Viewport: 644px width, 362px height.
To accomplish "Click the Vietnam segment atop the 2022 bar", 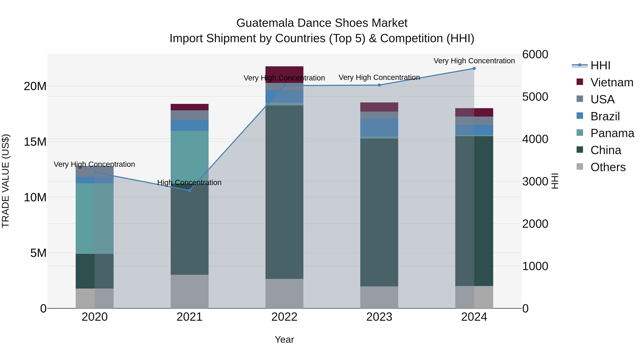I will pyautogui.click(x=284, y=75).
